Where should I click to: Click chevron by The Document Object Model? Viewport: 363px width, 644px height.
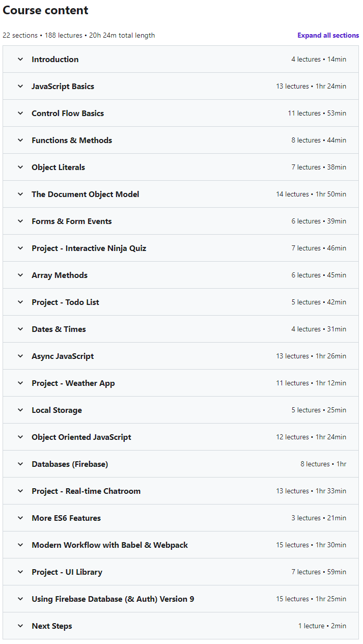coord(20,194)
